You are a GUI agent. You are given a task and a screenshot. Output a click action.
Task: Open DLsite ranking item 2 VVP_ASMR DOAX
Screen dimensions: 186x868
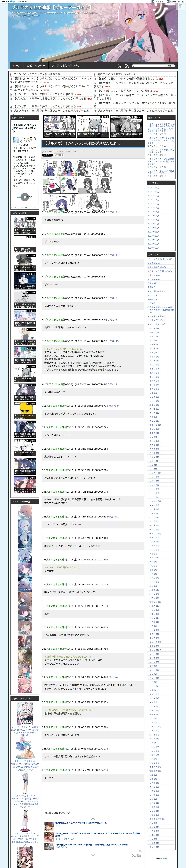pyautogui.click(x=97, y=834)
